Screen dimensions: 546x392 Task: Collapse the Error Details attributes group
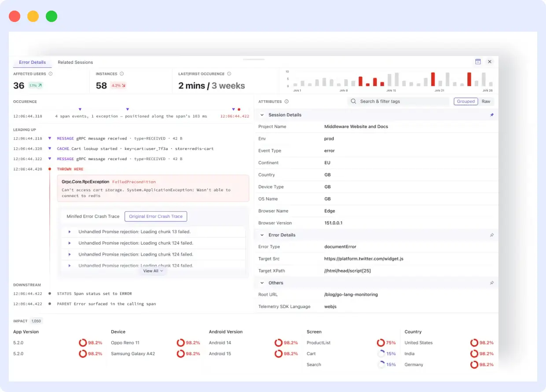[x=262, y=235]
